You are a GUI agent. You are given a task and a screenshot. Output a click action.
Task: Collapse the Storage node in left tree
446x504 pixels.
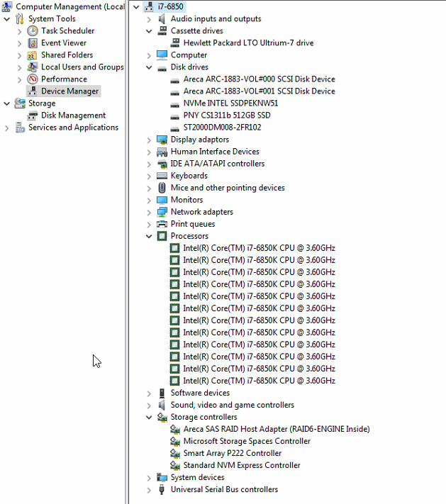tap(7, 103)
